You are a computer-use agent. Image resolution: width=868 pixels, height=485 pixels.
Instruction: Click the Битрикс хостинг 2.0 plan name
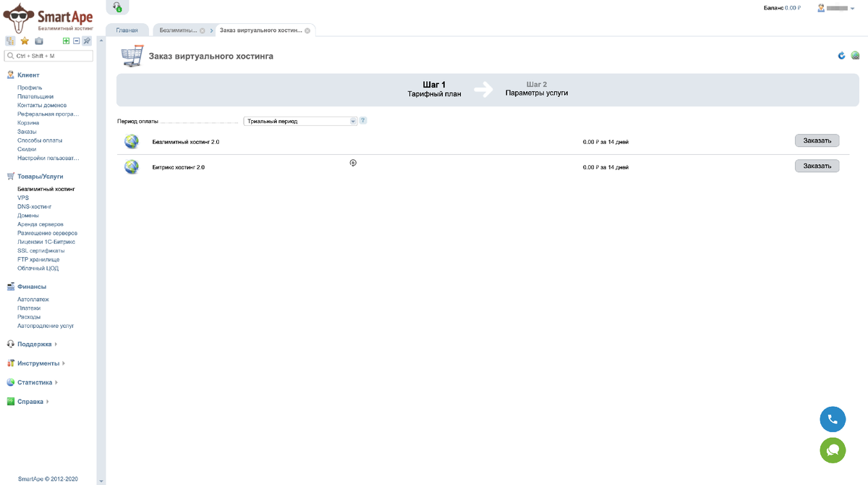pos(178,167)
